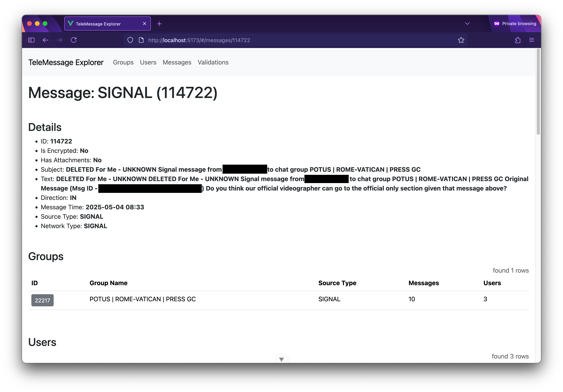Viewport: 563px width, 392px height.
Task: Open the Vue devtools floating toggle
Action: click(281, 359)
